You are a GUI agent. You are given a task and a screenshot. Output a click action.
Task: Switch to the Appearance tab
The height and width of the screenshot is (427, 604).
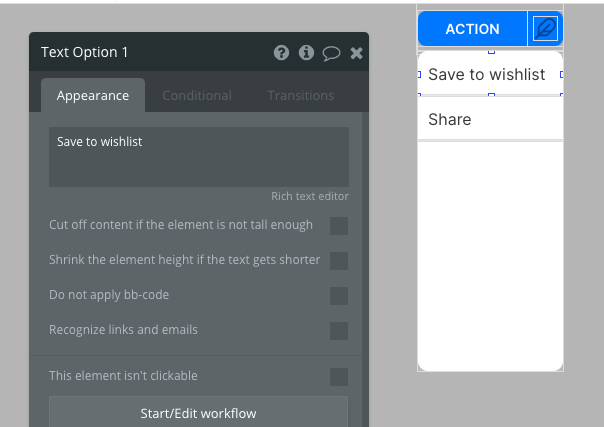coord(93,96)
